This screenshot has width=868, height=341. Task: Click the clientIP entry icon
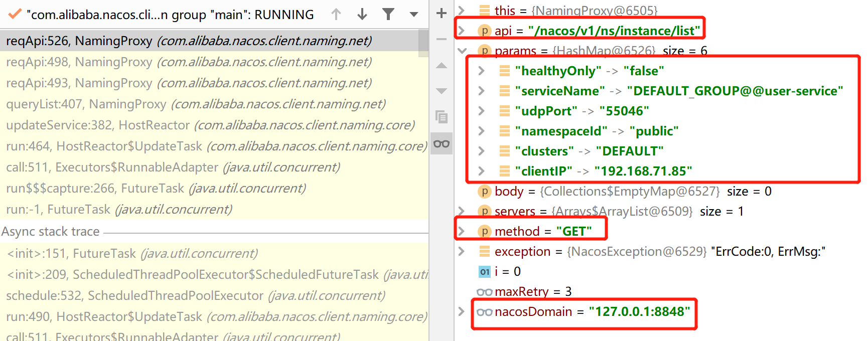505,171
